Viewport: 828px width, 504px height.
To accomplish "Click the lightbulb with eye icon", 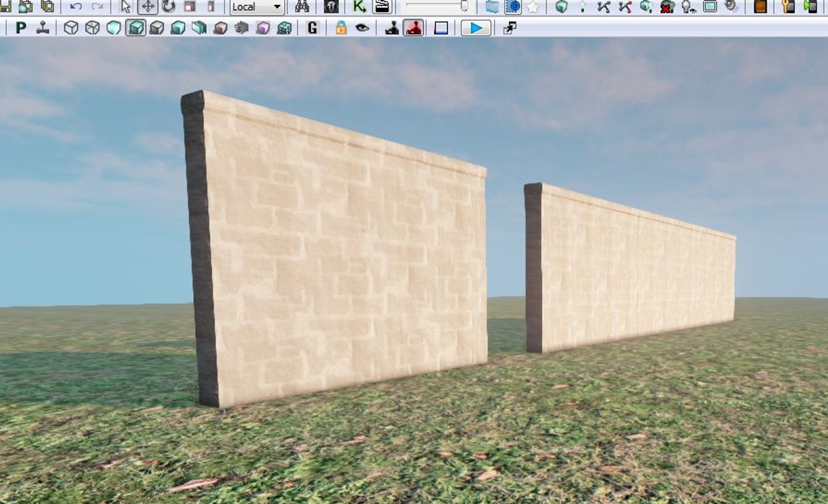I will [x=688, y=7].
